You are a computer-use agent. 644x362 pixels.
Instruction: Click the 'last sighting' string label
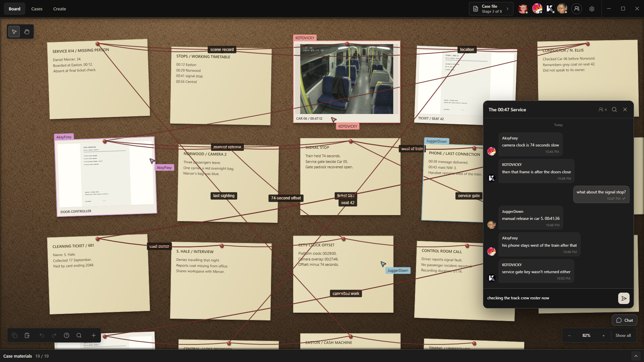[x=224, y=196]
